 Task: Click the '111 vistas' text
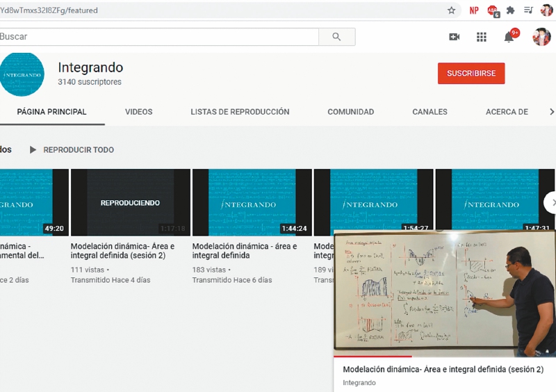88,270
